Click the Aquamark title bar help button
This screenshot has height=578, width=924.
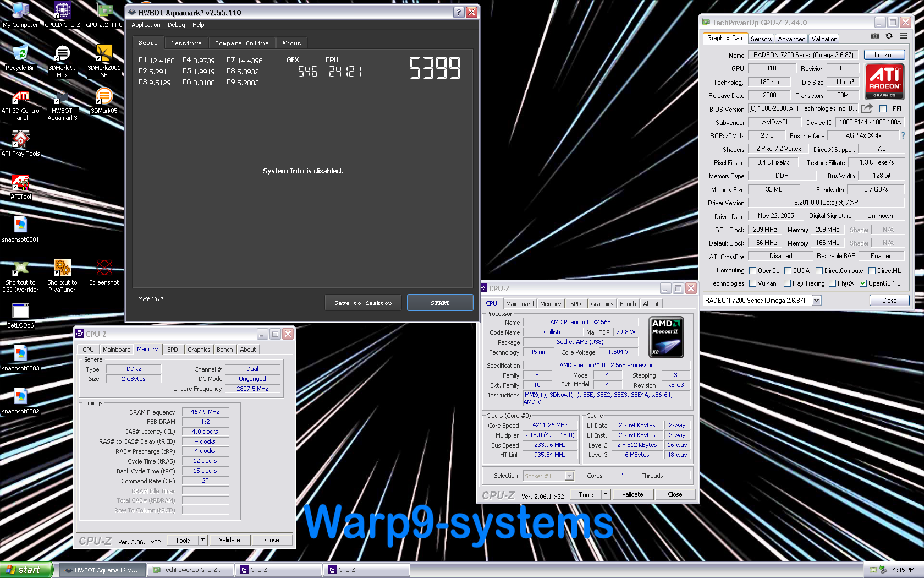click(459, 12)
